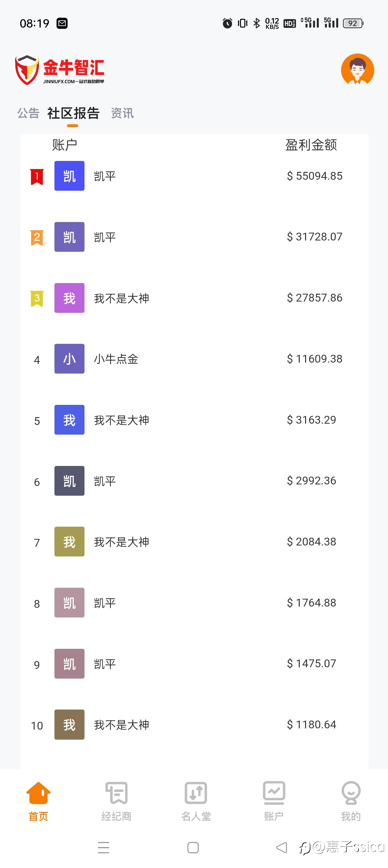Tap the olive 我 avatar at rank 7
The image size is (388, 868).
(69, 541)
